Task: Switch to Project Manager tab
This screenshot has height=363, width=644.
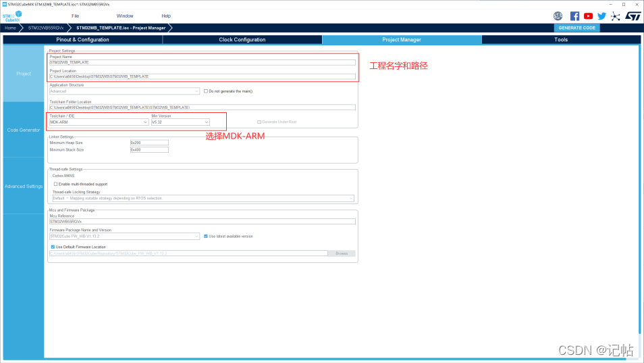Action: 402,40
